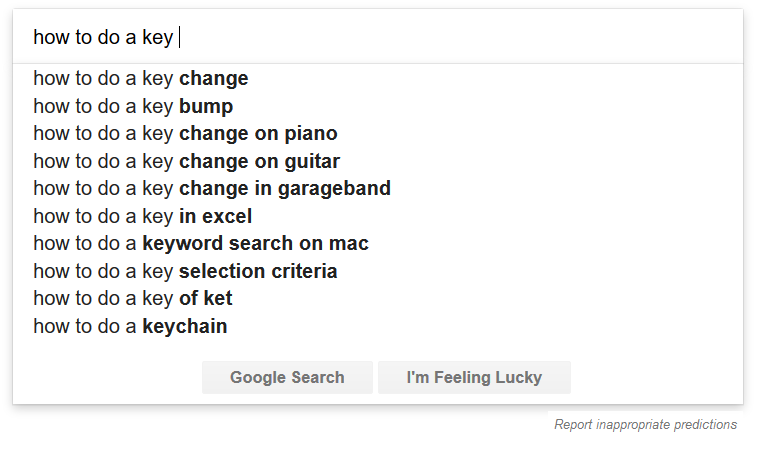Choose the "key change in garageband" suggestion
This screenshot has width=761, height=463.
pyautogui.click(x=211, y=189)
